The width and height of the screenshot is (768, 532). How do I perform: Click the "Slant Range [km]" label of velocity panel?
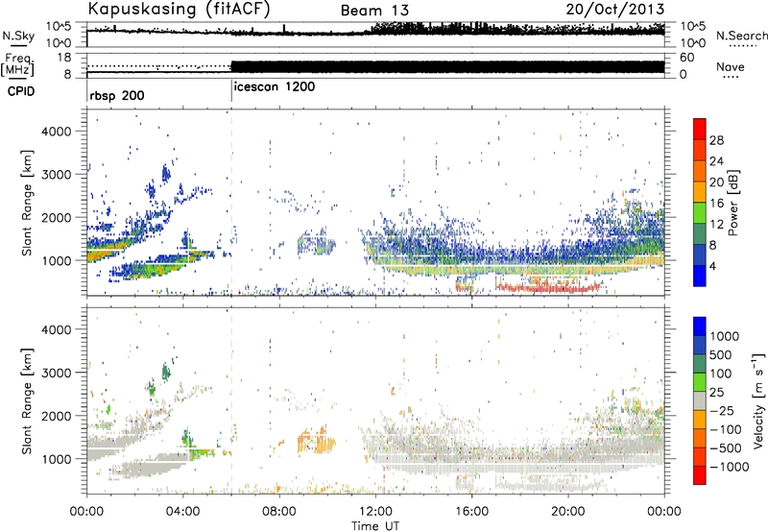(27, 400)
